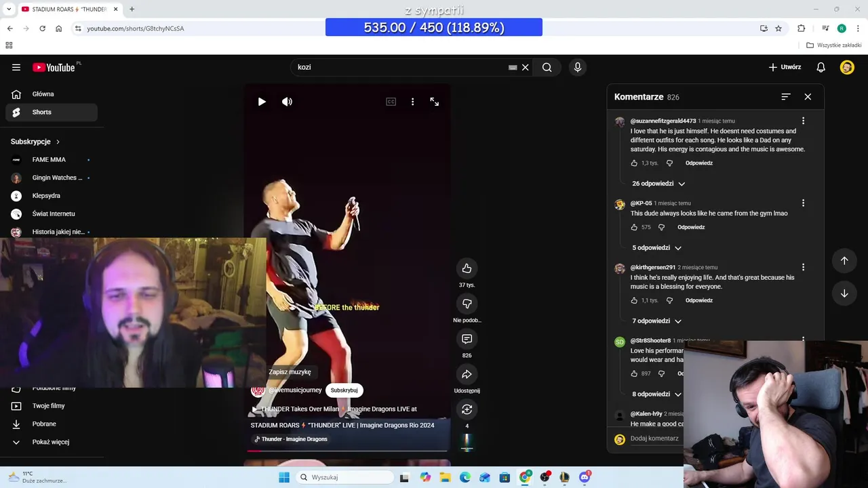Screen dimensions: 868x488
Task: Open Klepsydra subscription
Action: click(x=52, y=196)
